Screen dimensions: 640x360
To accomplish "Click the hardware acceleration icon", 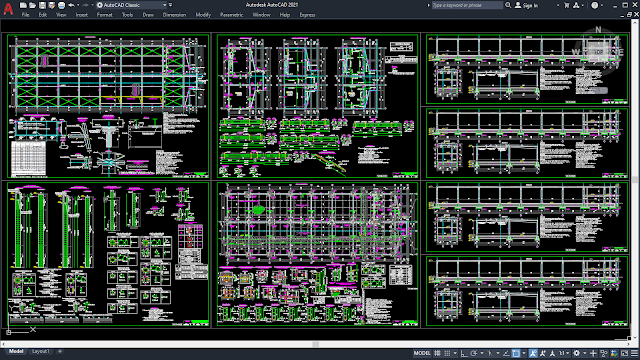I will [x=614, y=353].
